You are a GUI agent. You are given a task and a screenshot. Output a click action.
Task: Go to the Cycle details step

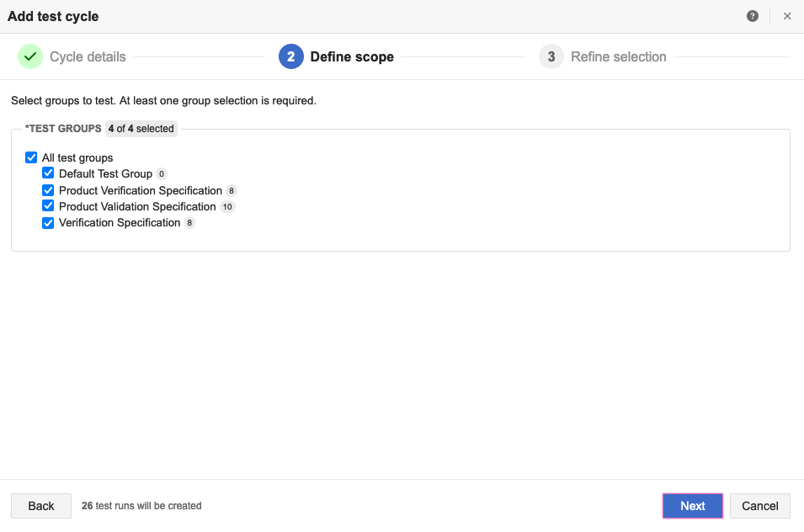88,56
